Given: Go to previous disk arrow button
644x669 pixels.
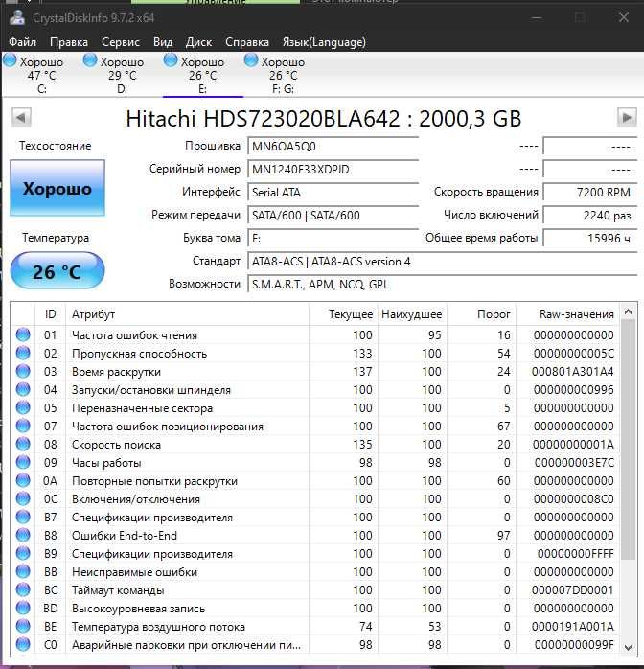Looking at the screenshot, I should (21, 117).
